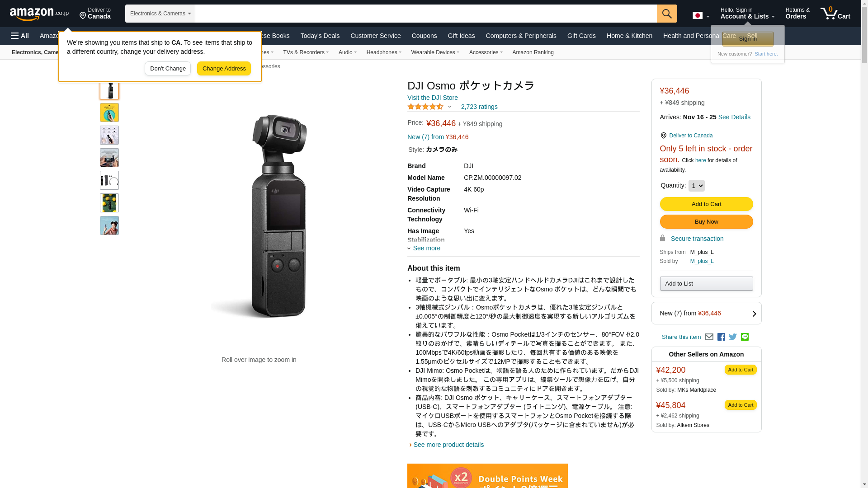The height and width of the screenshot is (488, 868).
Task: Share item on LINE icon
Action: [745, 337]
